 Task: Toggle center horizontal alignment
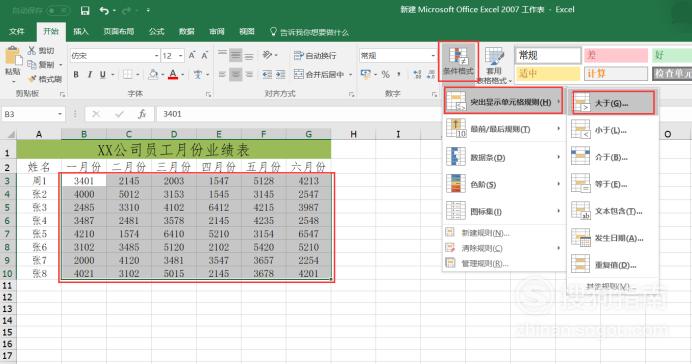coord(236,75)
